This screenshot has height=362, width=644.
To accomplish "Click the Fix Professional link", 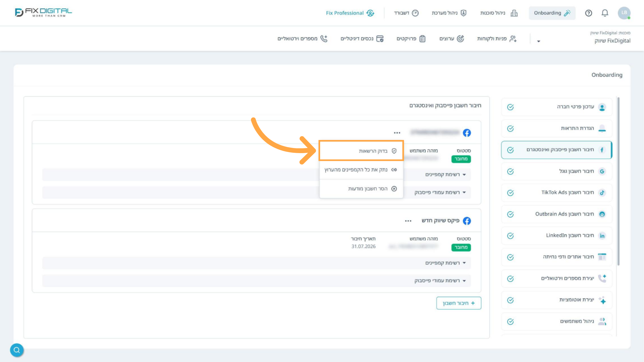I will [x=350, y=13].
